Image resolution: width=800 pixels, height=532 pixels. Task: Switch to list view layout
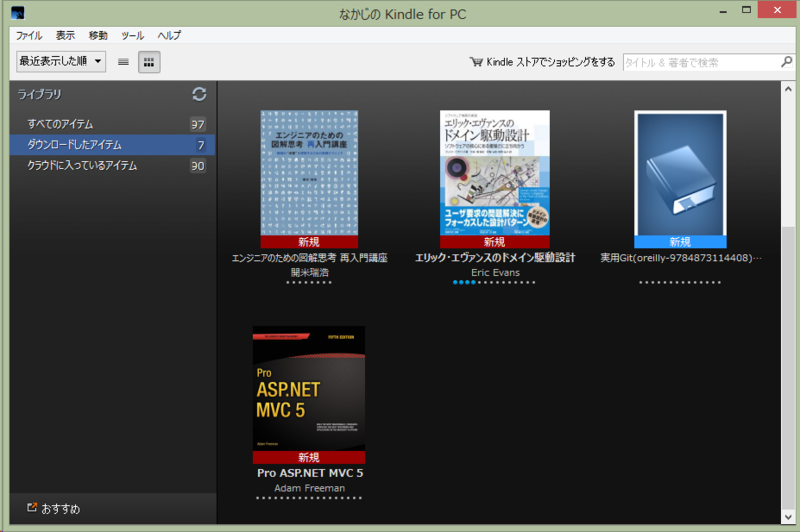(x=123, y=62)
